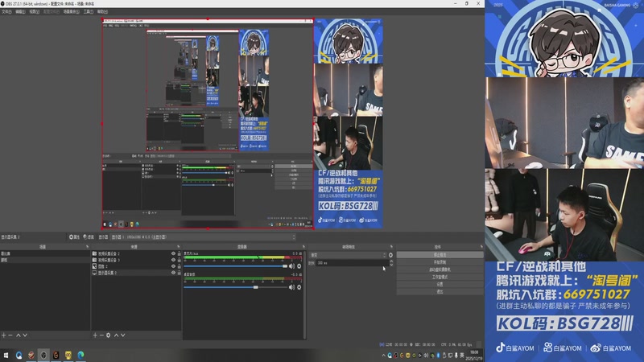Pop out the Audio Mixer dock
Screen dimensions: 644x362
point(303,247)
